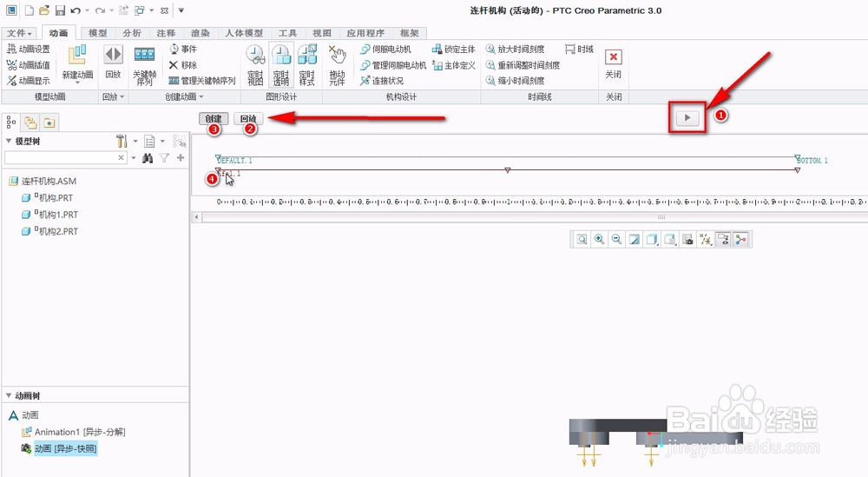Switch to the 模型 ribbon tab

97,33
